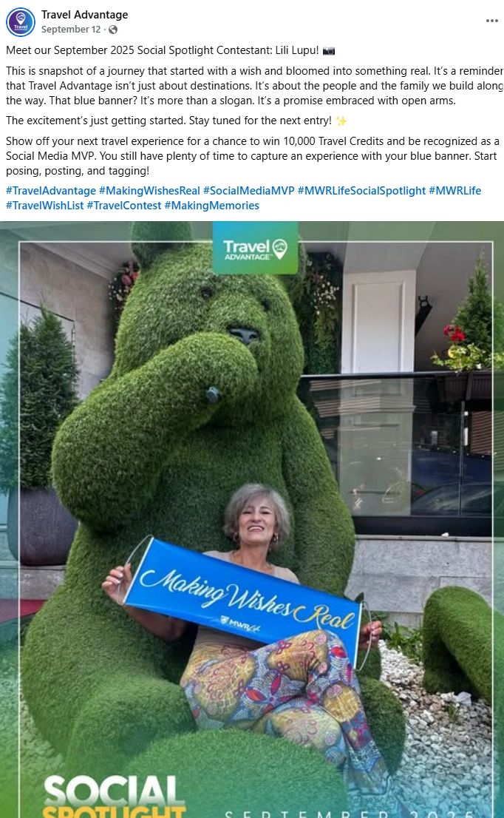This screenshot has height=818, width=504.
Task: Open the #MWRLife hashtag link
Action: tap(455, 190)
